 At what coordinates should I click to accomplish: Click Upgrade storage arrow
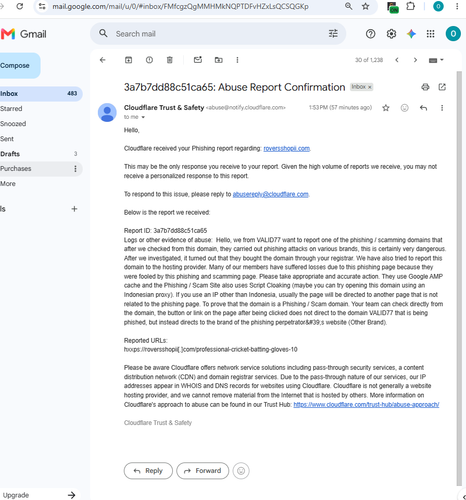pyautogui.click(x=71, y=495)
